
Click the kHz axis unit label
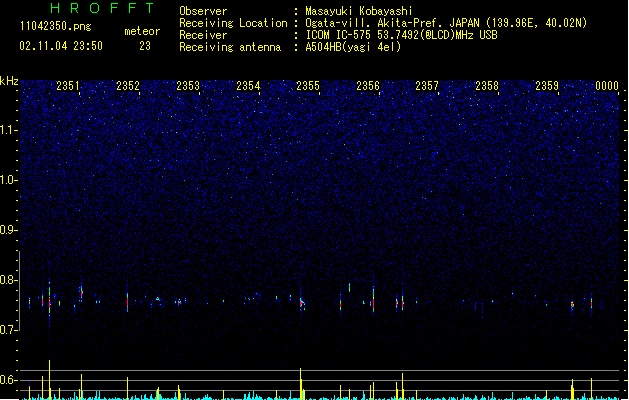[x=9, y=81]
